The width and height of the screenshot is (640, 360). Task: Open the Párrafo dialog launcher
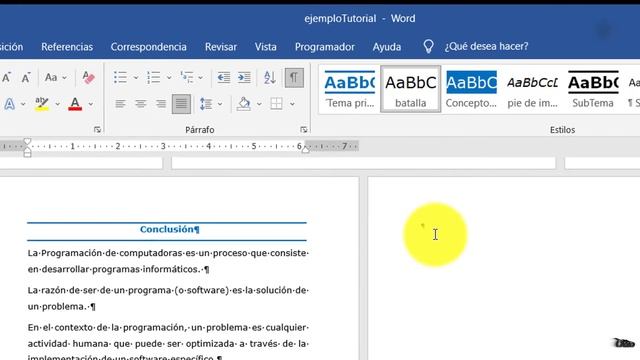click(304, 129)
